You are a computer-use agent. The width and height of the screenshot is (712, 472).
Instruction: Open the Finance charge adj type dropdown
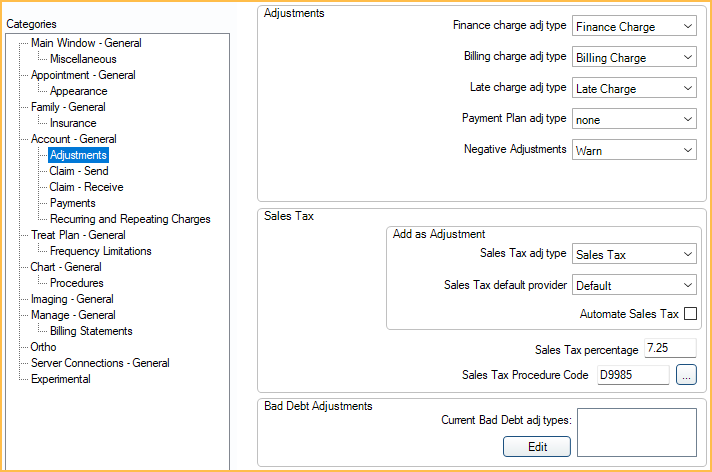(x=634, y=26)
